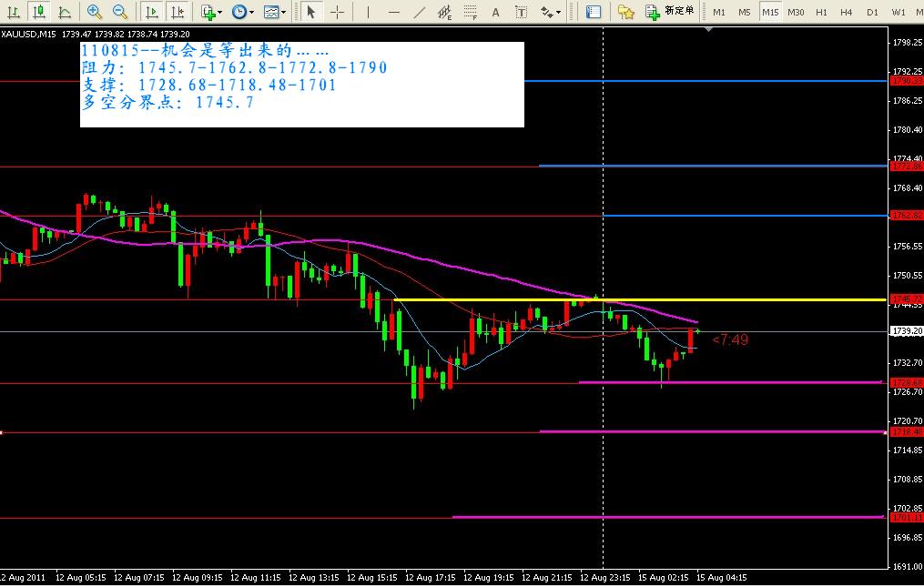The height and width of the screenshot is (587, 924).
Task: Toggle auto scroll to latest bar
Action: coord(152,12)
